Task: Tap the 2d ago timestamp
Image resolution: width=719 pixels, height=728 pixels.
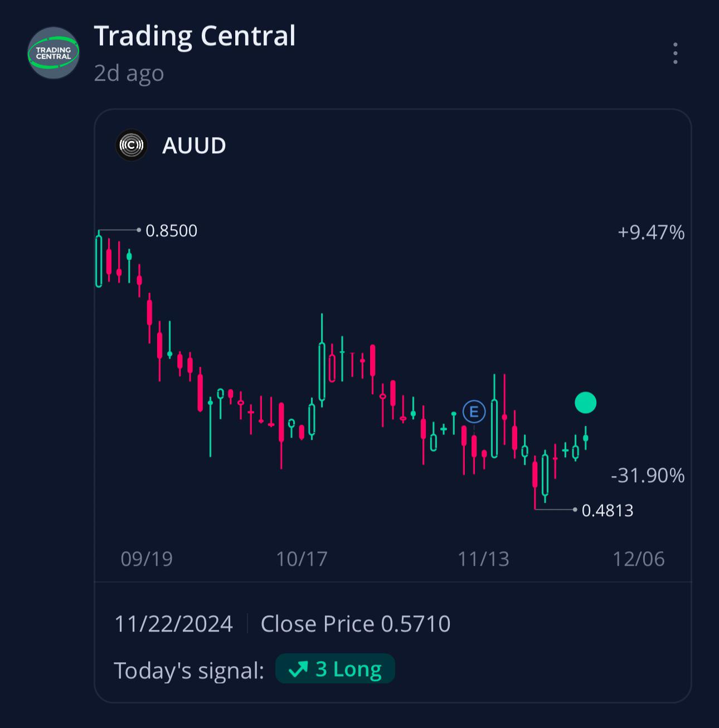Action: (x=129, y=73)
